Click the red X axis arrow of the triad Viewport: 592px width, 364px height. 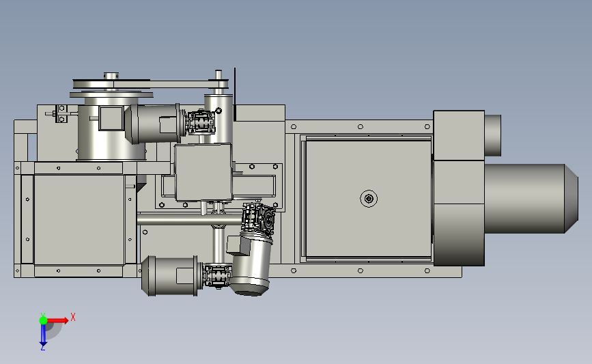click(x=57, y=320)
